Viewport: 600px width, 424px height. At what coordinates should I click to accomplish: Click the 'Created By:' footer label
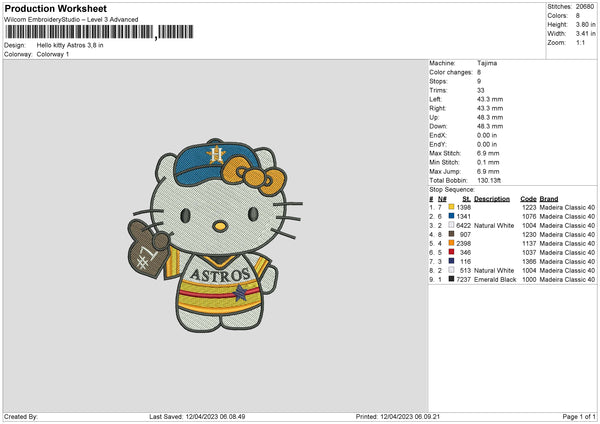pos(21,416)
